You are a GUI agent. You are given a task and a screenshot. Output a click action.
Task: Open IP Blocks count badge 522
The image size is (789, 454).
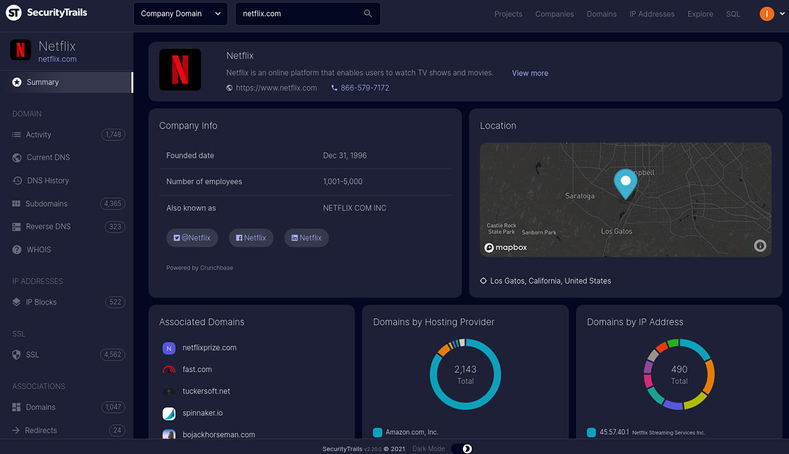[x=115, y=302]
